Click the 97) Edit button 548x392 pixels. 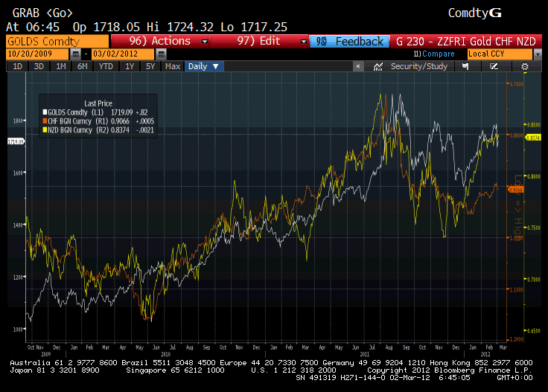coord(258,41)
